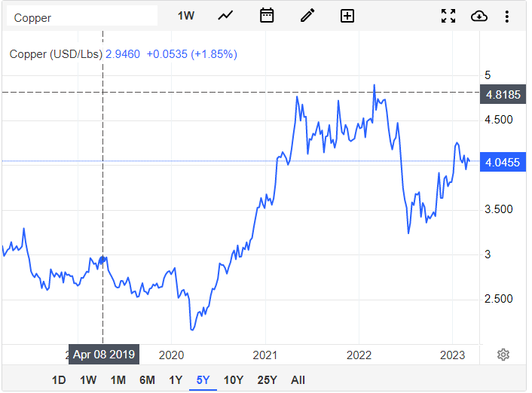
Task: Select the 1D time range
Action: tap(59, 379)
